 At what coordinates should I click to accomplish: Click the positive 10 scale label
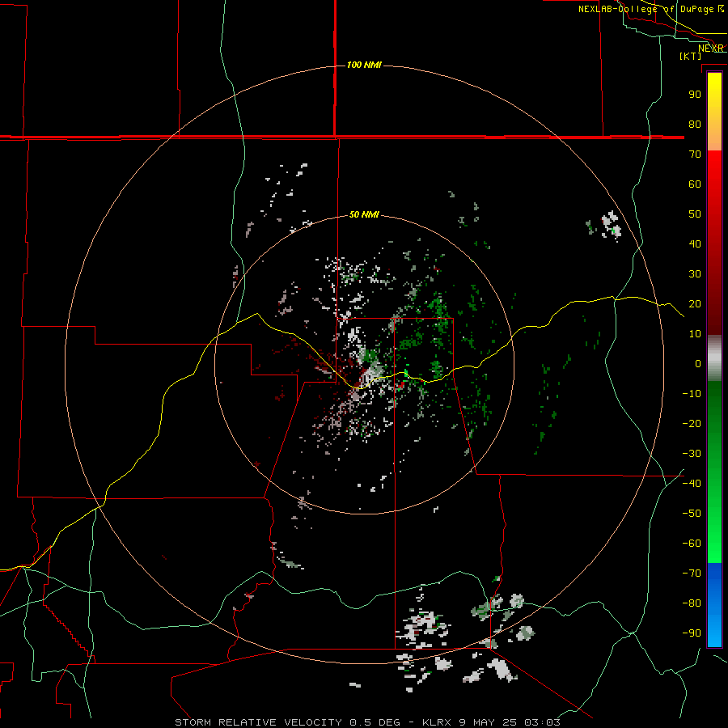[x=695, y=334]
